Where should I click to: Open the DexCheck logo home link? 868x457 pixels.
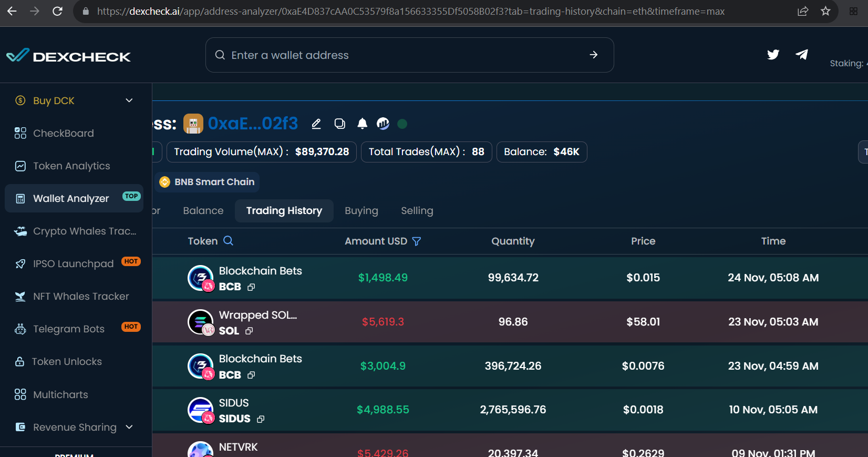pyautogui.click(x=69, y=56)
